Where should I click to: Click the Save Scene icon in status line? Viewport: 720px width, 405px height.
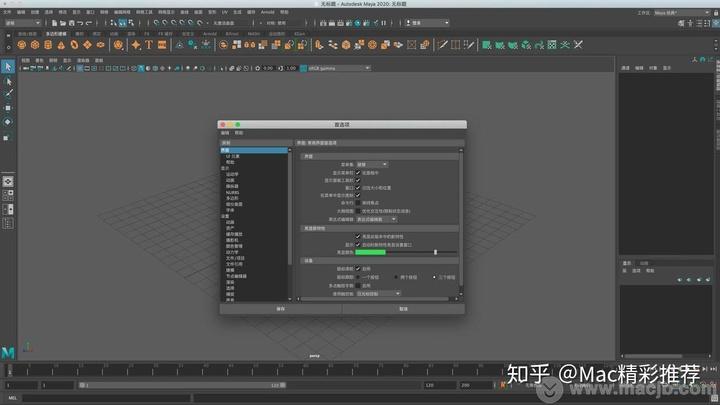pyautogui.click(x=72, y=22)
